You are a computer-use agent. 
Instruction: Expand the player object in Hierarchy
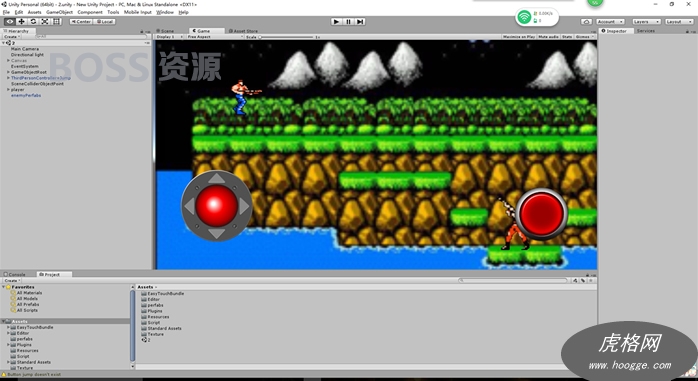(x=8, y=89)
